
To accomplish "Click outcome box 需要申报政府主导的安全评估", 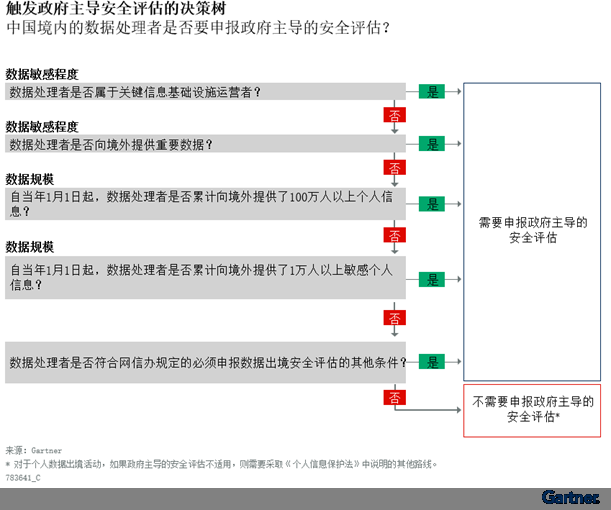I will [532, 231].
